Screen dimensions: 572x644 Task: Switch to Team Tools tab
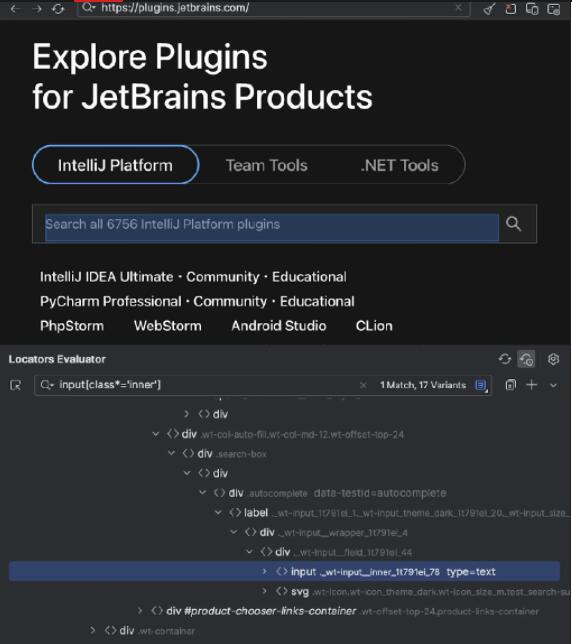(266, 165)
